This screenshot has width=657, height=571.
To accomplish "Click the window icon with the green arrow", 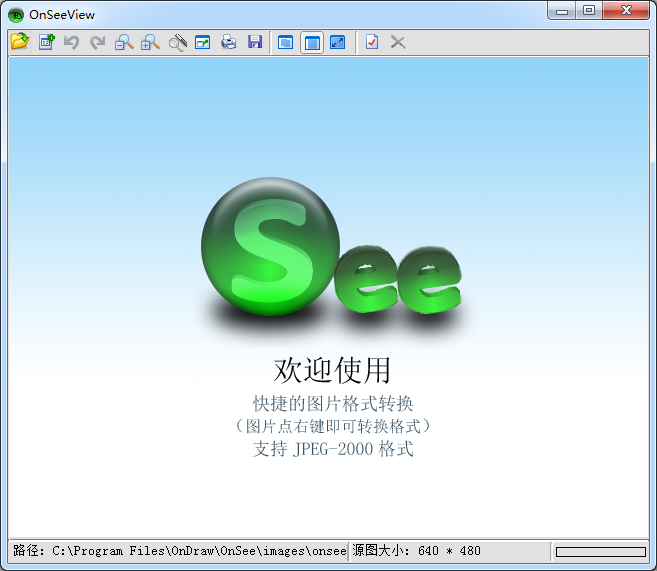I will click(202, 42).
